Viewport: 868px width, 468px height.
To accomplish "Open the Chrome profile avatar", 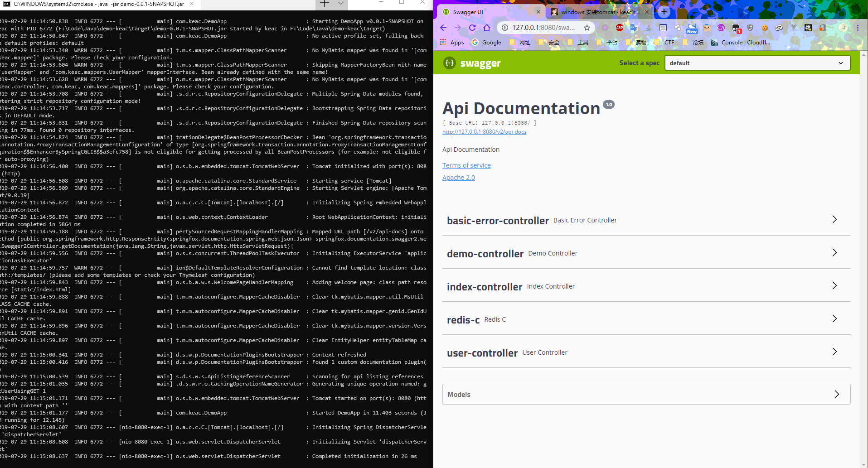I will coord(843,28).
